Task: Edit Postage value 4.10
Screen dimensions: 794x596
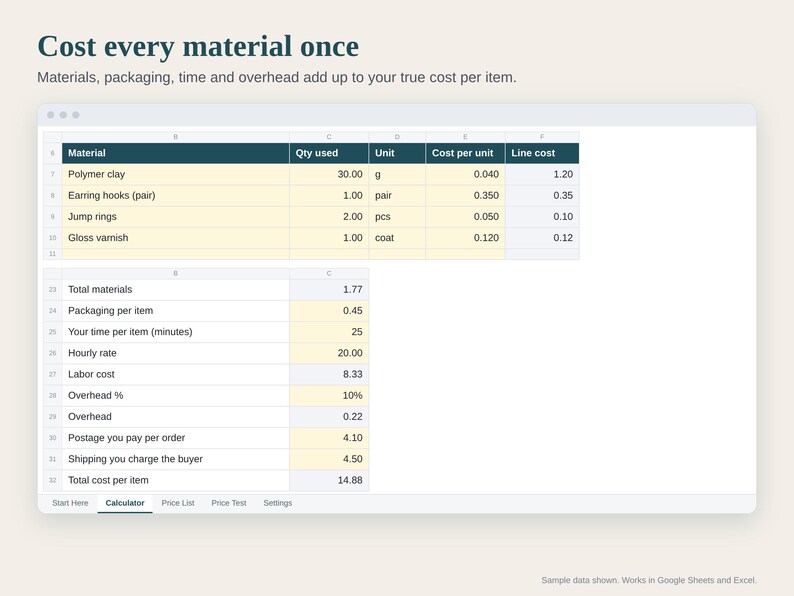Action: 329,438
